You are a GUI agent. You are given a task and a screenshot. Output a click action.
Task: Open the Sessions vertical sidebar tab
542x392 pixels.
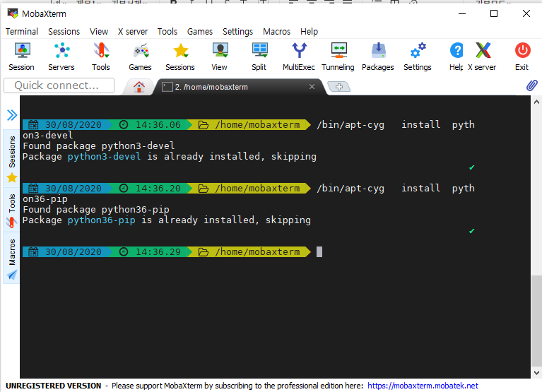(x=12, y=158)
